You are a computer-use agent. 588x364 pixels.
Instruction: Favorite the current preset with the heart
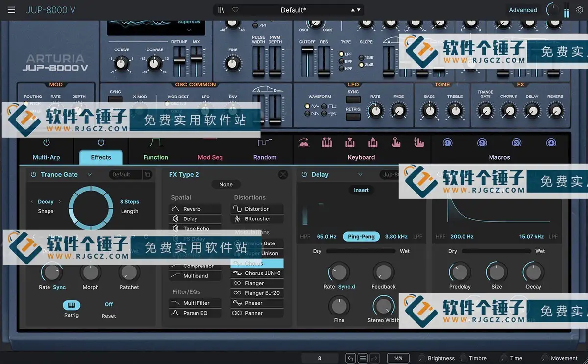point(236,10)
